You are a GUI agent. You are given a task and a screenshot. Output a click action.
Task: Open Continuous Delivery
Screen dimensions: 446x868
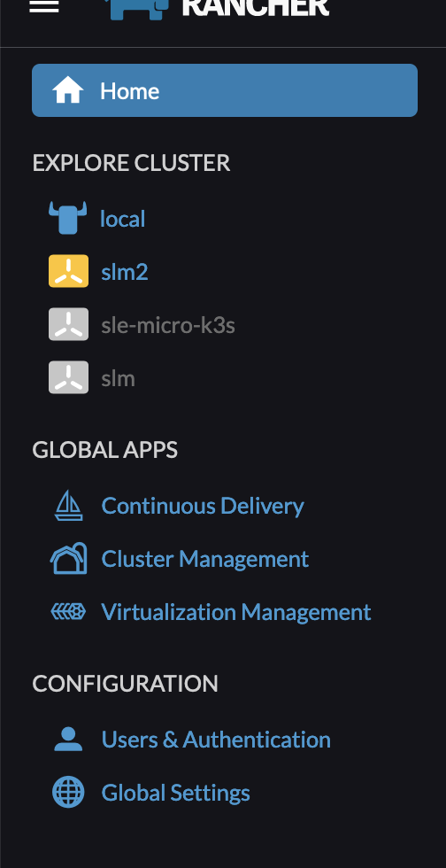(x=203, y=506)
